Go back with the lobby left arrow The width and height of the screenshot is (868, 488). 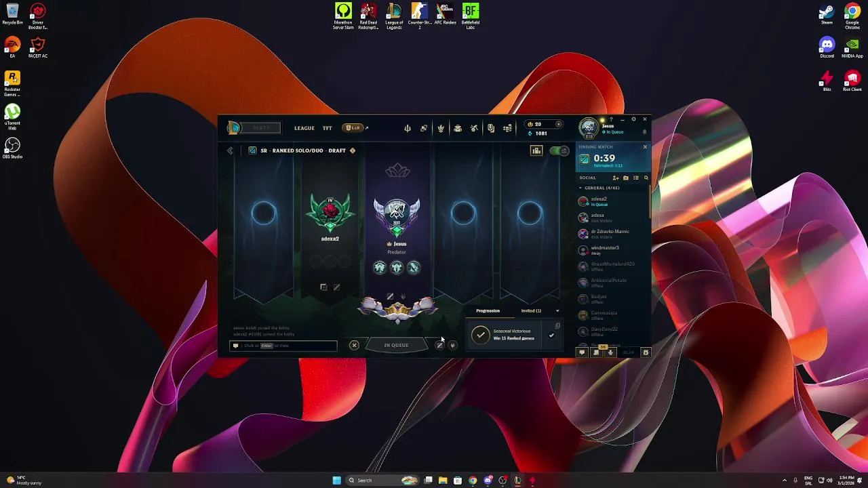230,150
